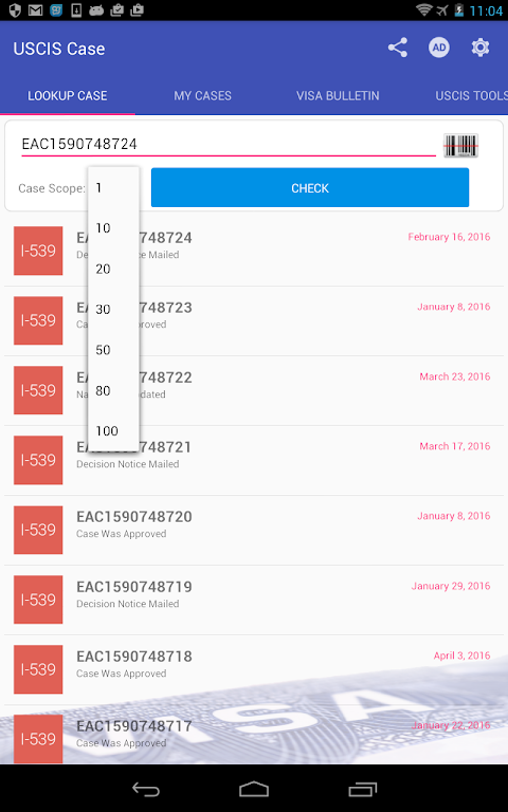
Task: Click the receipt number input field
Action: [x=228, y=144]
